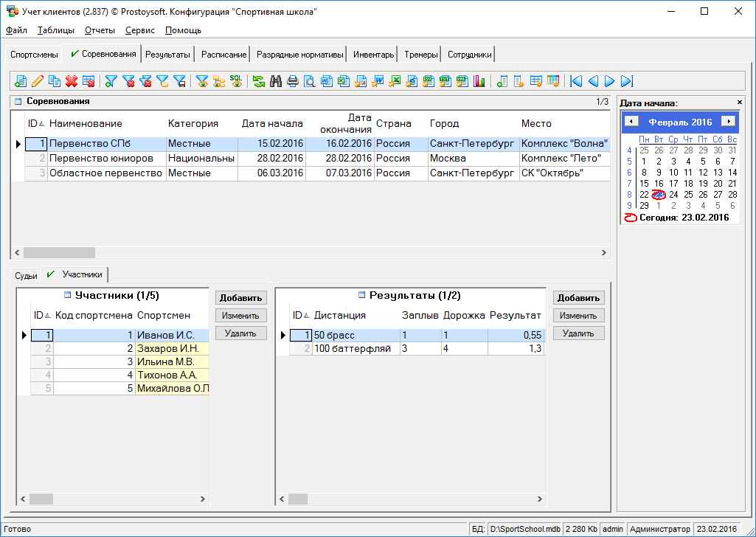Open the SQL query view icon
Screen dimensions: 756x537
236,81
